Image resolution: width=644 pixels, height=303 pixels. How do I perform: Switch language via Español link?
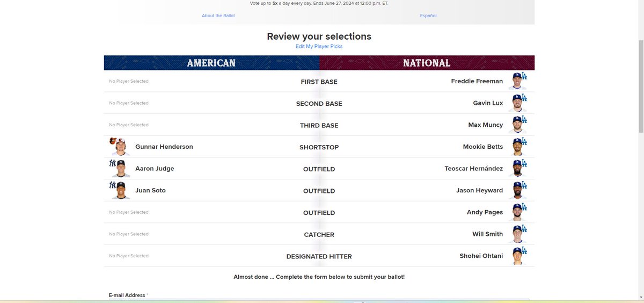click(x=428, y=16)
